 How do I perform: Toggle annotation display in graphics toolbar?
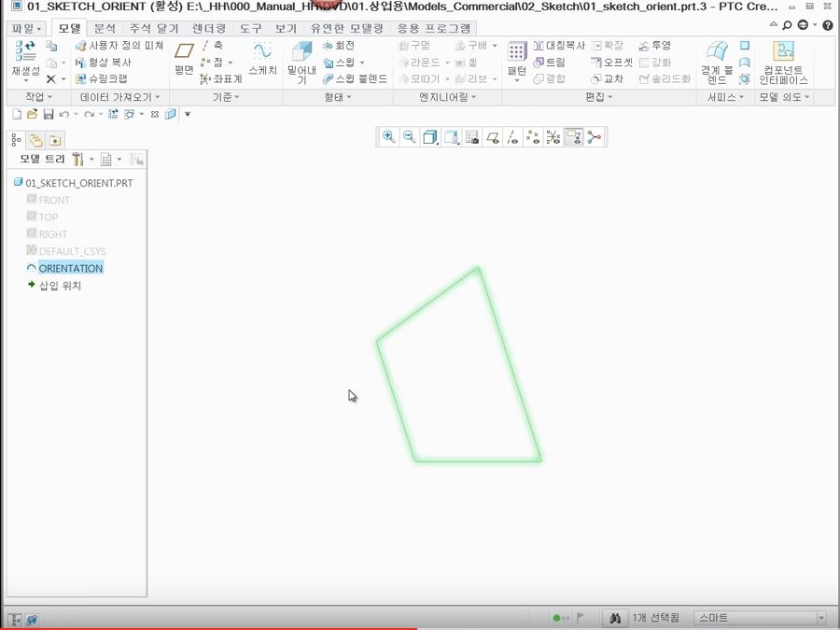click(574, 137)
